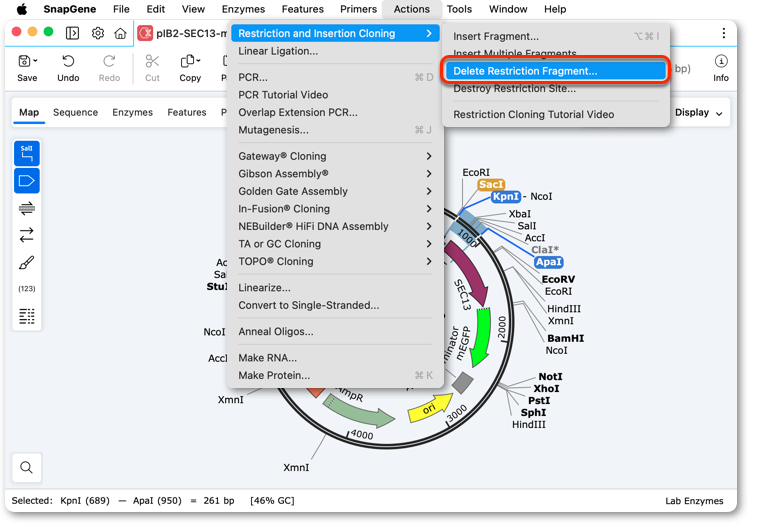Open the Save dropdown arrow
The width and height of the screenshot is (764, 523).
[x=35, y=61]
